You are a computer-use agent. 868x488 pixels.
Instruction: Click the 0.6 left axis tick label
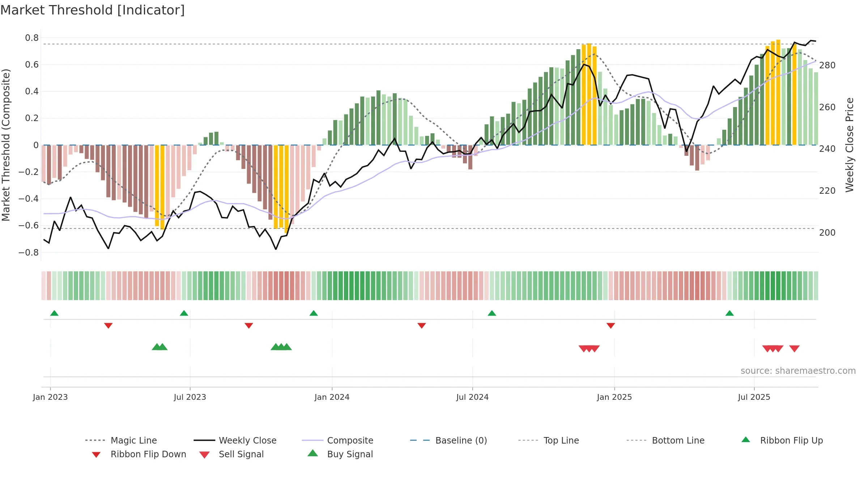coord(32,64)
